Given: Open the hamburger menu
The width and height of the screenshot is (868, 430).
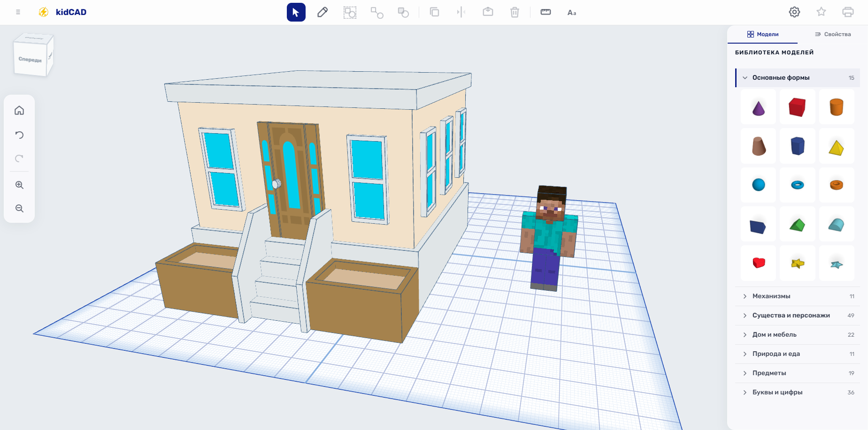Looking at the screenshot, I should pos(18,12).
